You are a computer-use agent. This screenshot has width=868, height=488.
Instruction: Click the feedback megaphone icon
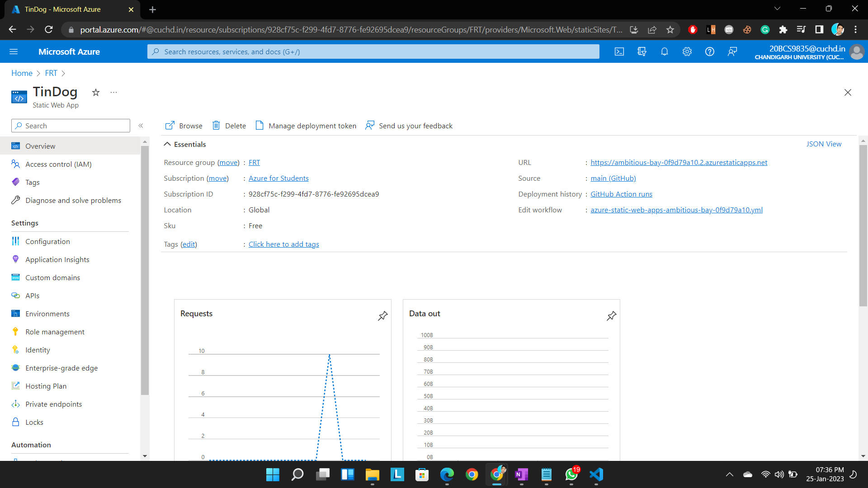pyautogui.click(x=732, y=52)
